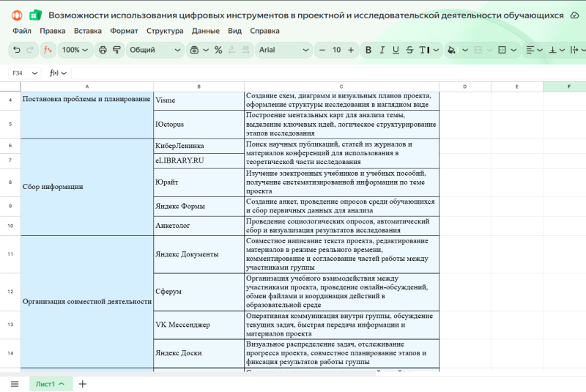The image size is (586, 392).
Task: Open the Данные menu
Action: pyautogui.click(x=206, y=31)
